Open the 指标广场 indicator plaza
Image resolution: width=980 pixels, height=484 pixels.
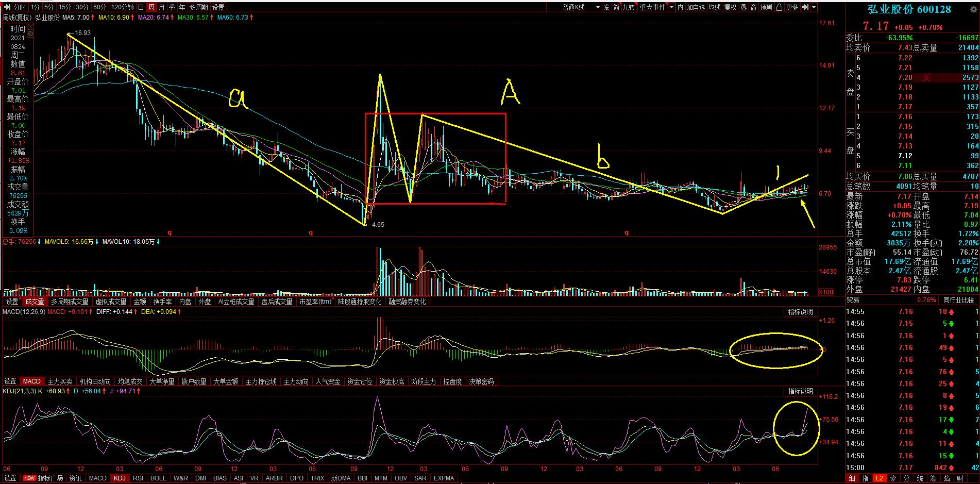coord(50,478)
